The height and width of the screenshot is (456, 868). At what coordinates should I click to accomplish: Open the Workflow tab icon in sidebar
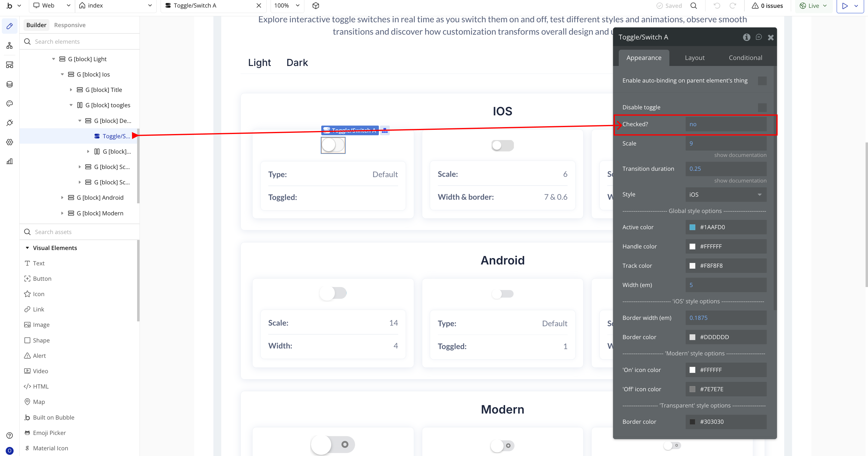9,45
